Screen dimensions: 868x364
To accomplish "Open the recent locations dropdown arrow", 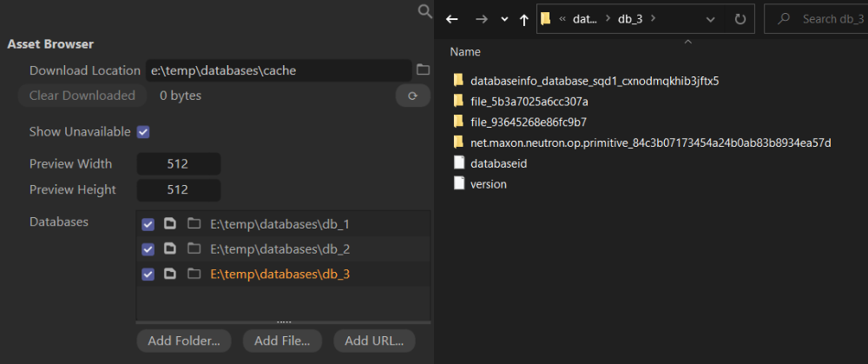I will tap(504, 18).
